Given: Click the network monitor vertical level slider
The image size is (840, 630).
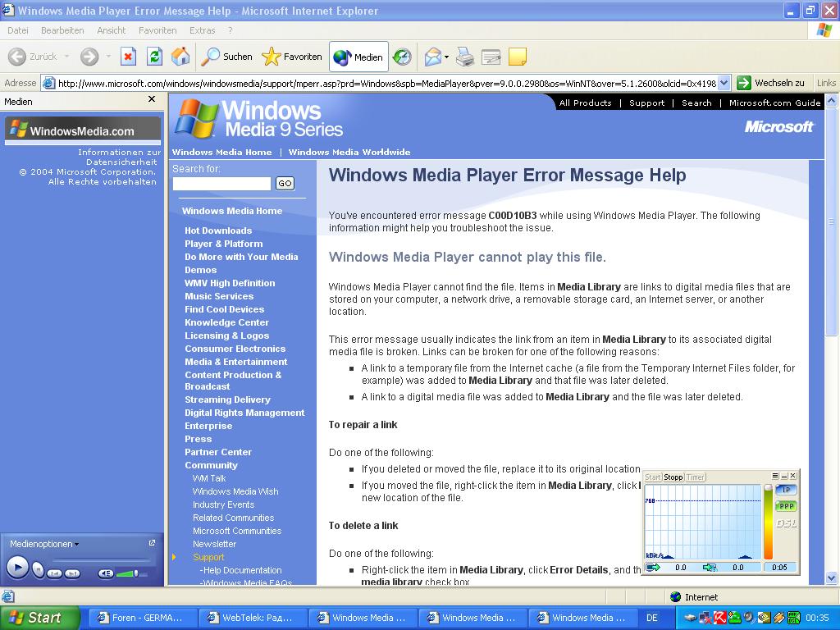Looking at the screenshot, I should pos(768,522).
